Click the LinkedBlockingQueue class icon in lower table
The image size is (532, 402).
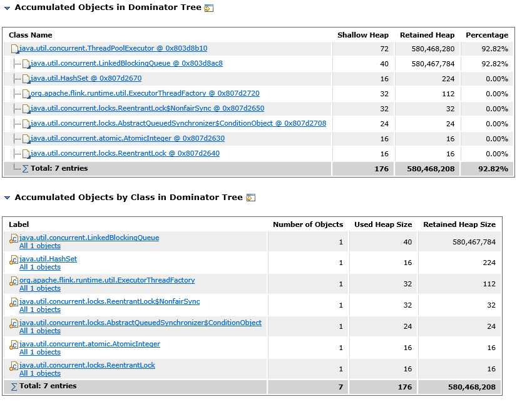tap(14, 239)
